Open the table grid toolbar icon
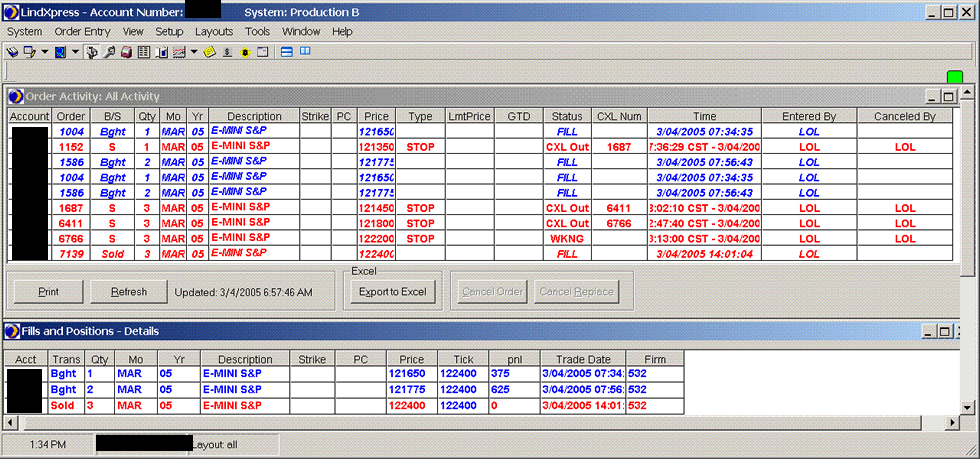 tap(144, 53)
